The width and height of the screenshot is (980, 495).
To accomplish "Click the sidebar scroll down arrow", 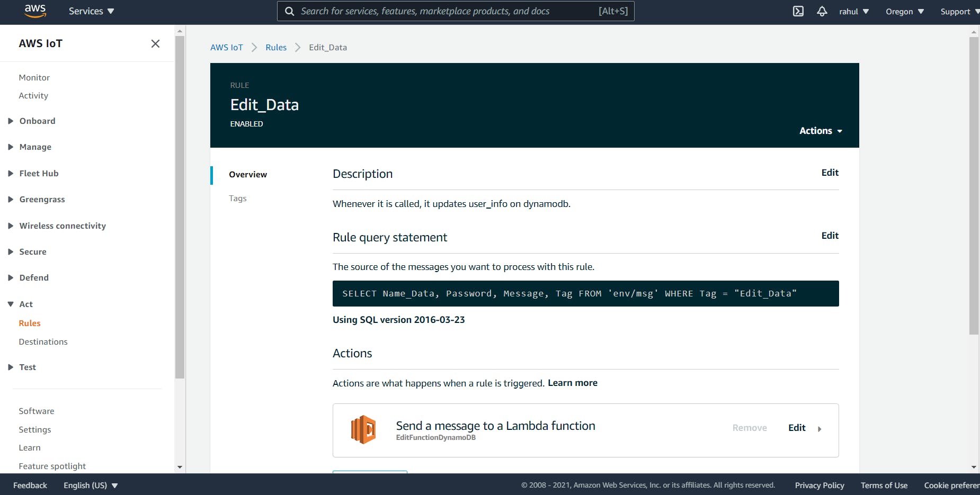I will pos(180,467).
